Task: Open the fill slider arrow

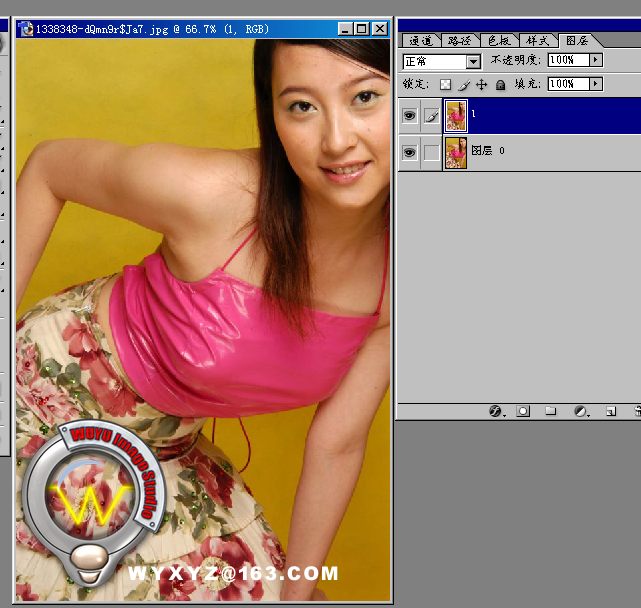Action: [596, 84]
